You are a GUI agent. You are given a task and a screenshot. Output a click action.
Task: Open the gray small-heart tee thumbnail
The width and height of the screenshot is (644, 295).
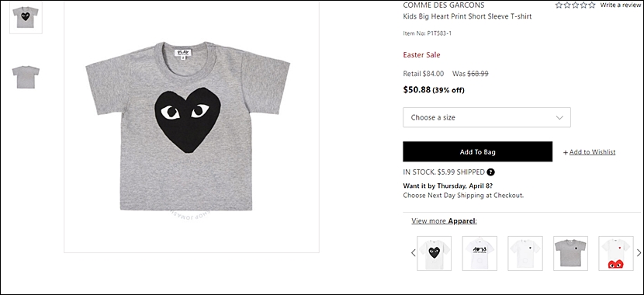pyautogui.click(x=570, y=253)
